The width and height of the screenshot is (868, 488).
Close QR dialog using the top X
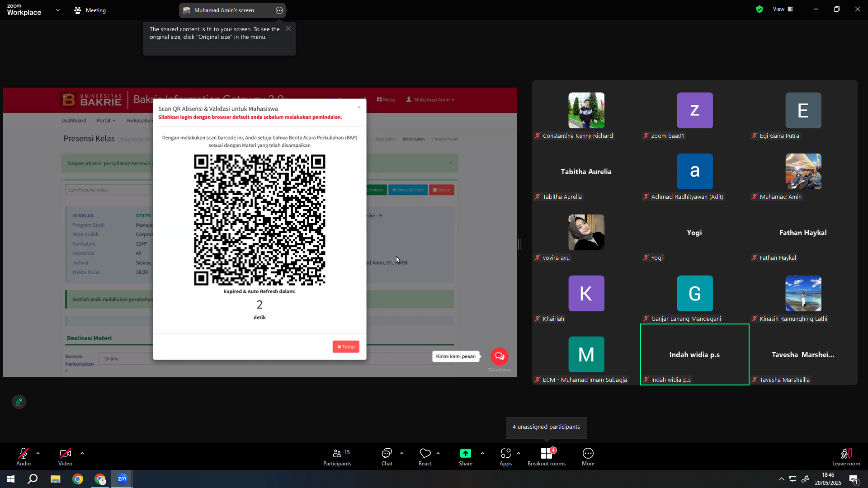pos(359,108)
